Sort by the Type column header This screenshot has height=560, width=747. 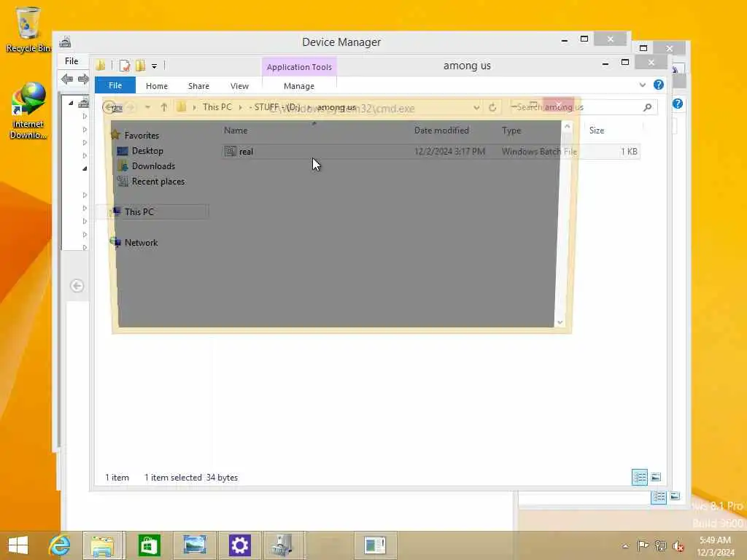pos(511,131)
